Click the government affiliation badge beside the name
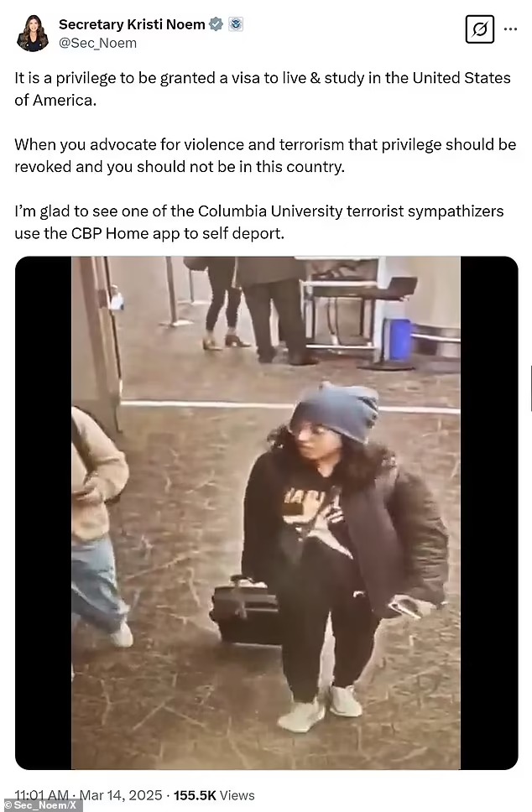532x812 pixels. [236, 24]
